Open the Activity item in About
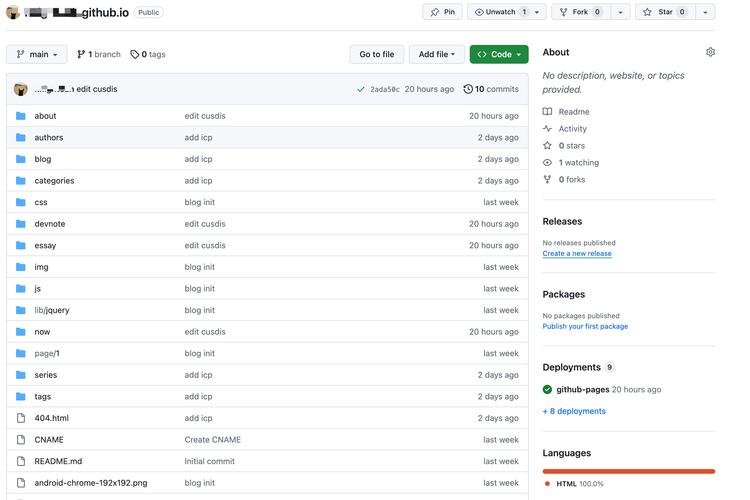This screenshot has width=750, height=500. pos(572,129)
